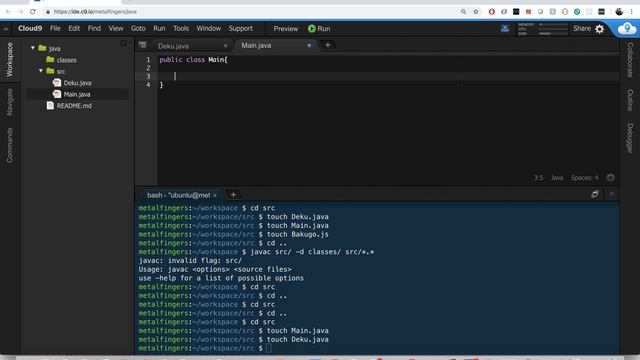
Task: Click the terminal prompt on last line
Action: point(205,348)
